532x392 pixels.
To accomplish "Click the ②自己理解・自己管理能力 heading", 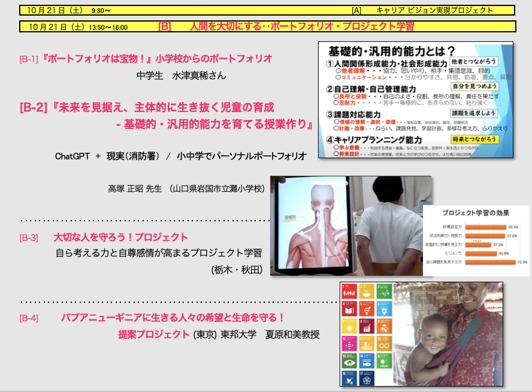I will 371,89.
